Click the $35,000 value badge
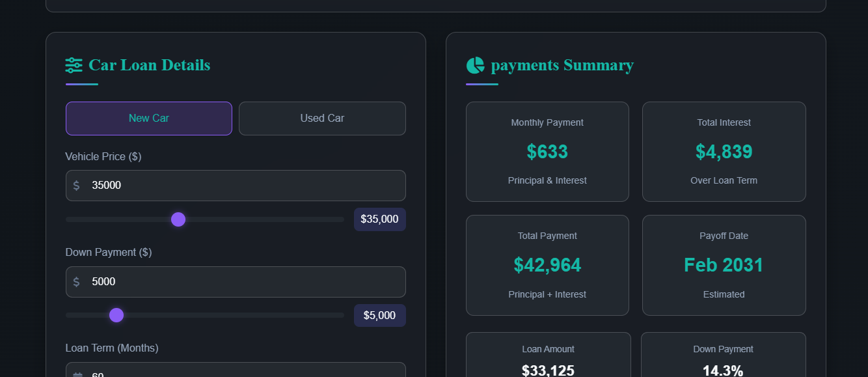868x377 pixels. (379, 219)
